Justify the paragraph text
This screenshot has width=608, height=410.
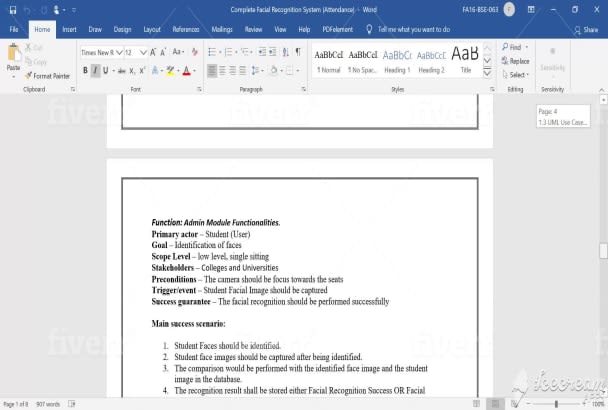[x=242, y=71]
